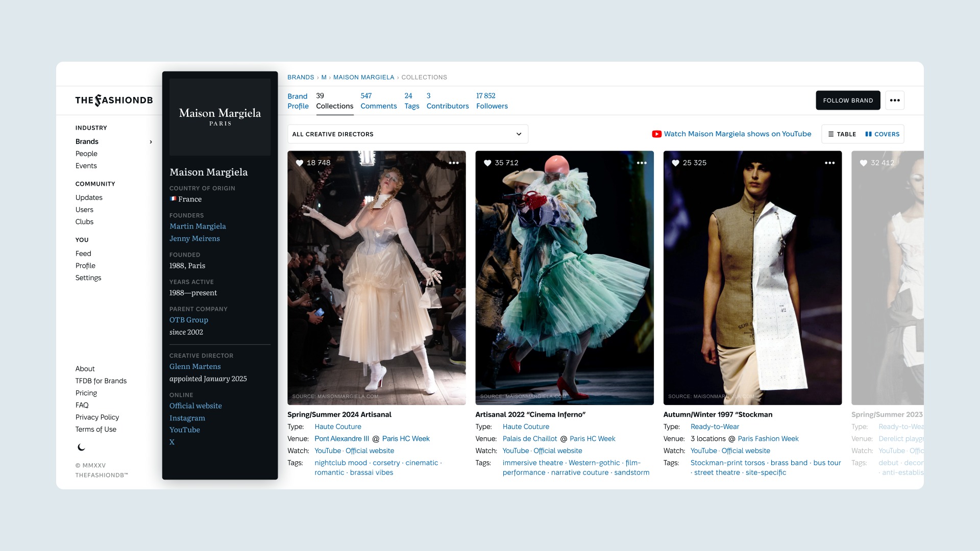Image resolution: width=980 pixels, height=551 pixels.
Task: Open the 17 852 Followers tab
Action: tap(492, 101)
